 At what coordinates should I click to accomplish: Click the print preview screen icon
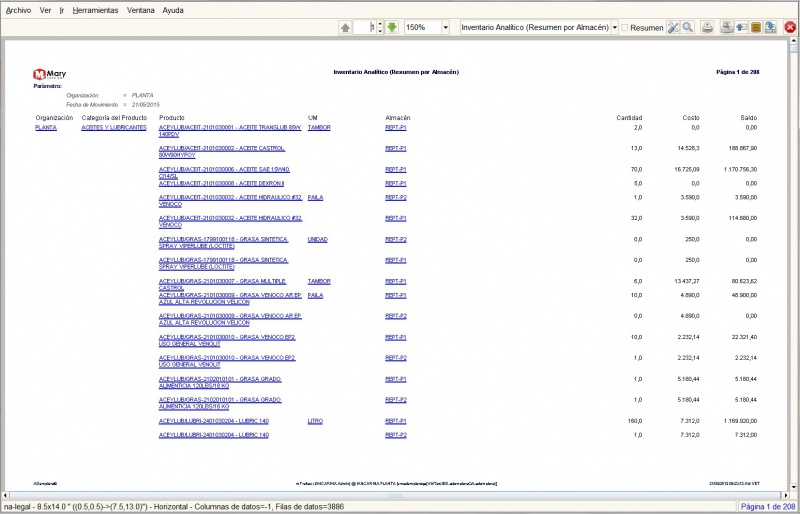727,28
